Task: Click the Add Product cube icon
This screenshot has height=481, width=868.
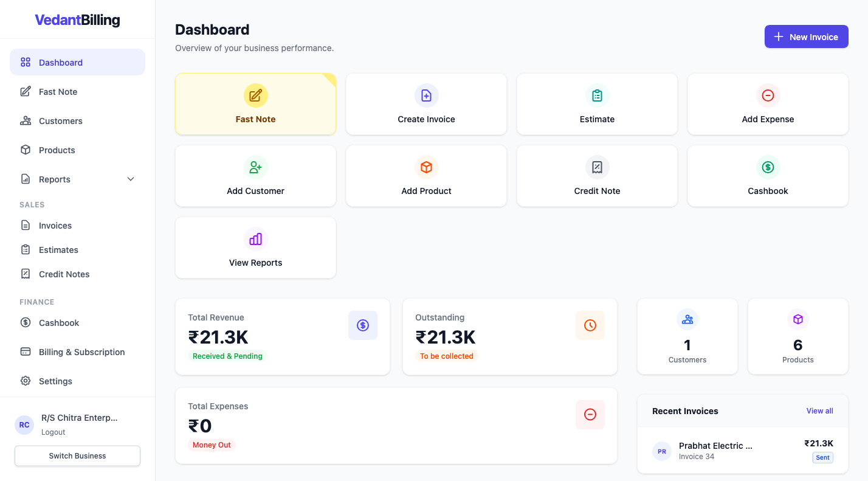Action: (x=426, y=167)
